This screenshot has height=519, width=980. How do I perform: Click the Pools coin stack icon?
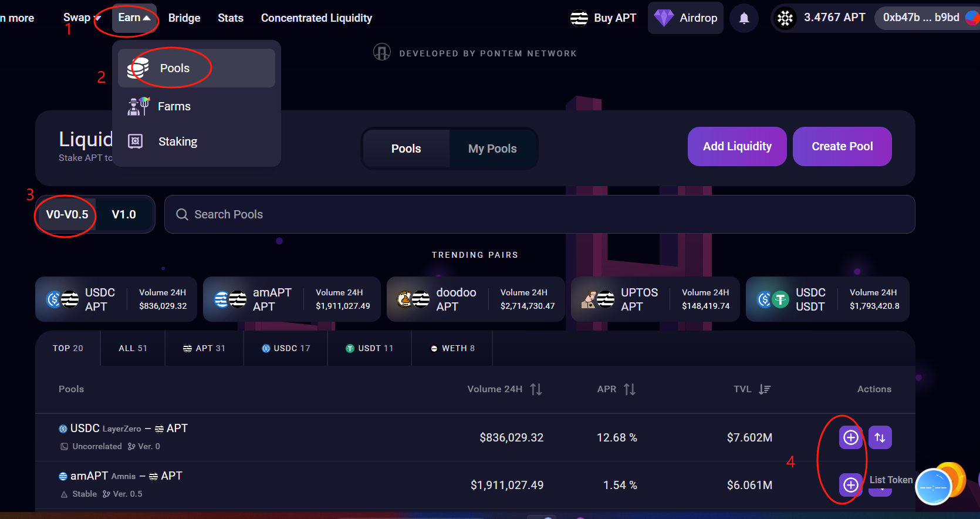pos(138,68)
